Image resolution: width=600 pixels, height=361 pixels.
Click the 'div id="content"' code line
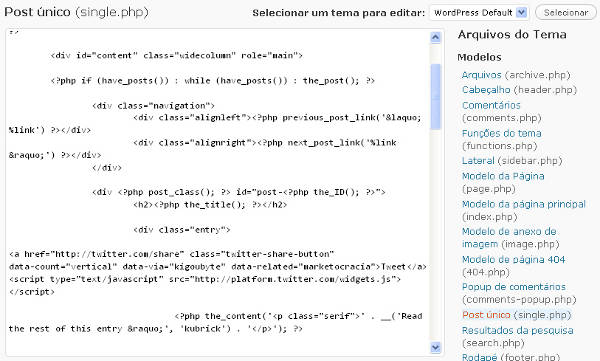(x=176, y=56)
